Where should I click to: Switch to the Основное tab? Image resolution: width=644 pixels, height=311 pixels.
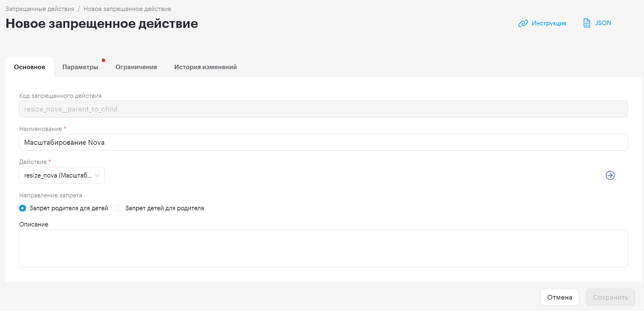(x=30, y=67)
